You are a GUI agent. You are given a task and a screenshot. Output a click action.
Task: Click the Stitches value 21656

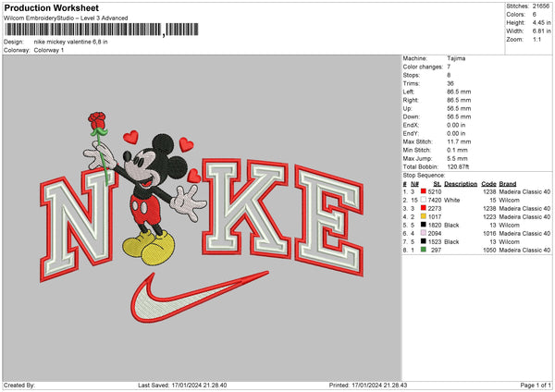point(541,6)
